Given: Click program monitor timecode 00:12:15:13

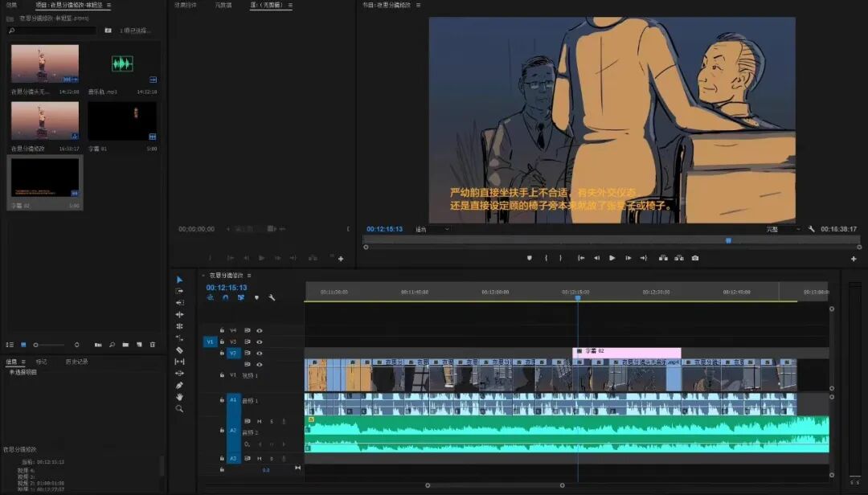Looking at the screenshot, I should click(384, 229).
